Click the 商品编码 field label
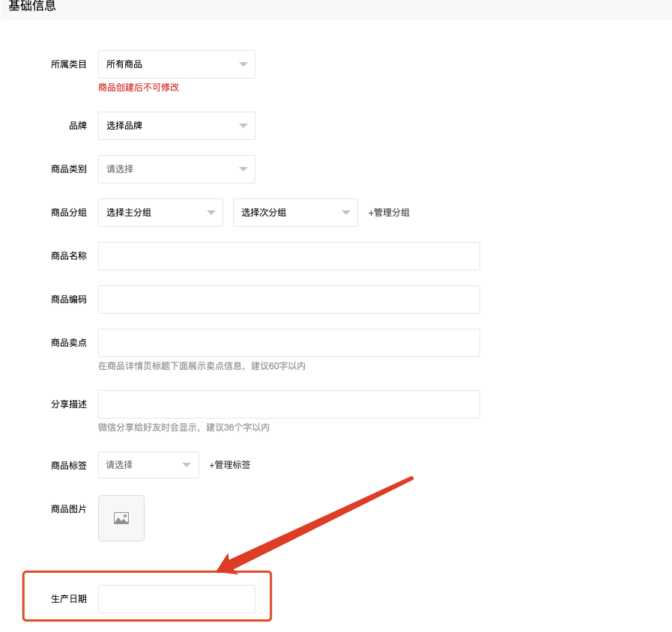672x632 pixels. click(x=69, y=300)
